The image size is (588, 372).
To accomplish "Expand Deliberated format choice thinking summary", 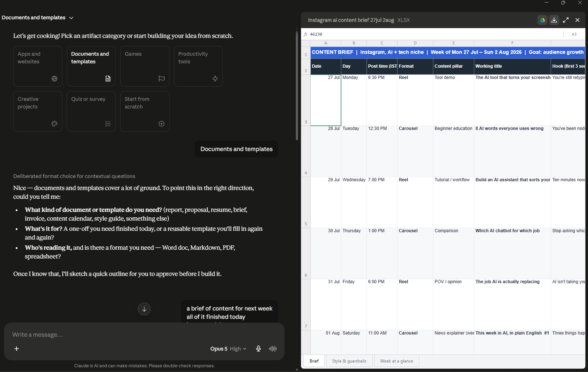I will click(x=74, y=176).
